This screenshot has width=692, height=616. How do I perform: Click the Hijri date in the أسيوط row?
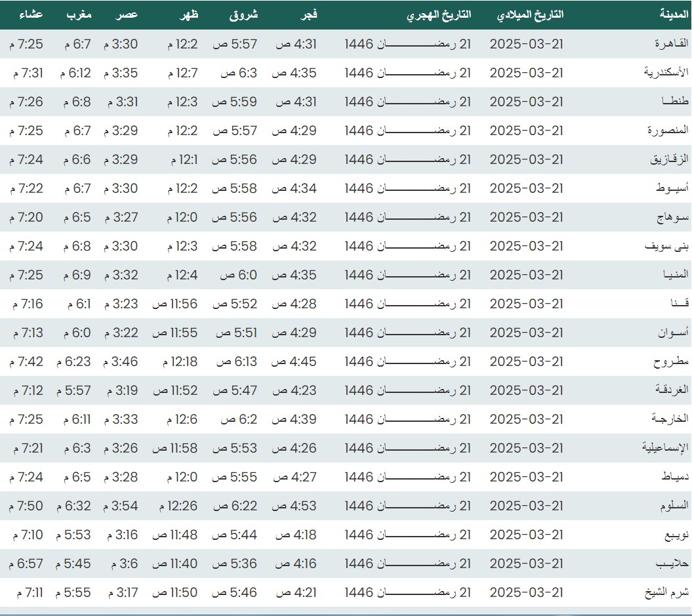click(x=408, y=188)
